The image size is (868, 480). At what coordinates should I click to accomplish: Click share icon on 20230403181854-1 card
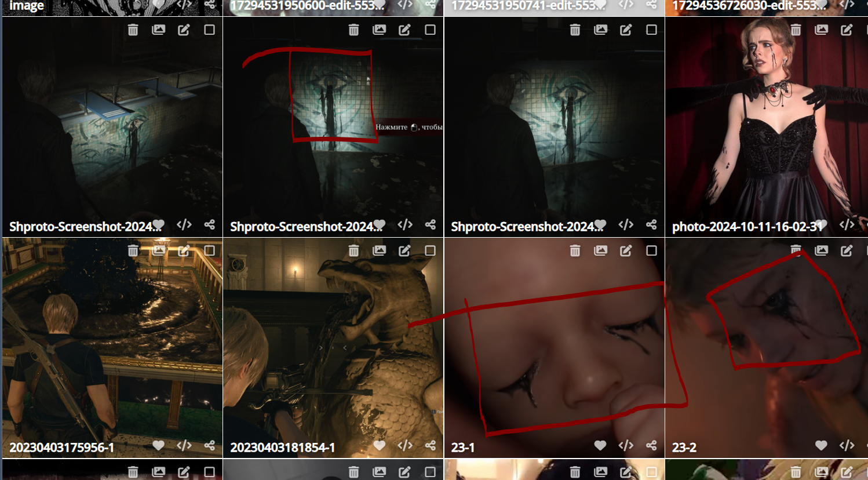pyautogui.click(x=430, y=445)
